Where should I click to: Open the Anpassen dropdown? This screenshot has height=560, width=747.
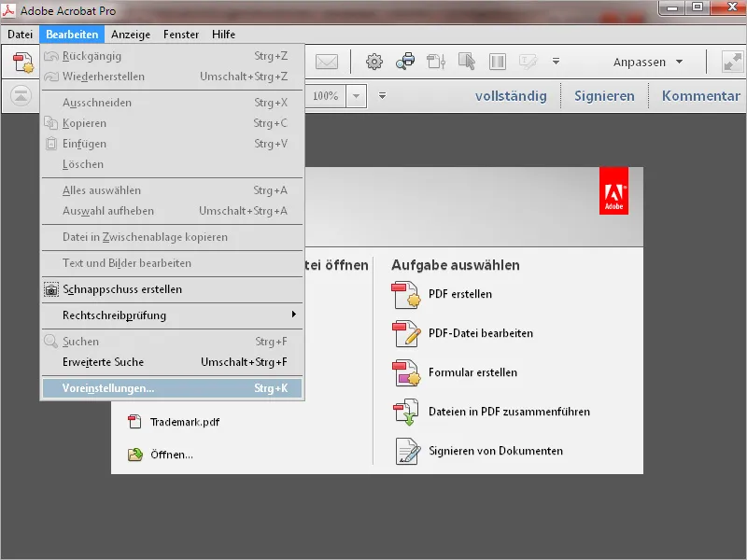pyautogui.click(x=648, y=62)
